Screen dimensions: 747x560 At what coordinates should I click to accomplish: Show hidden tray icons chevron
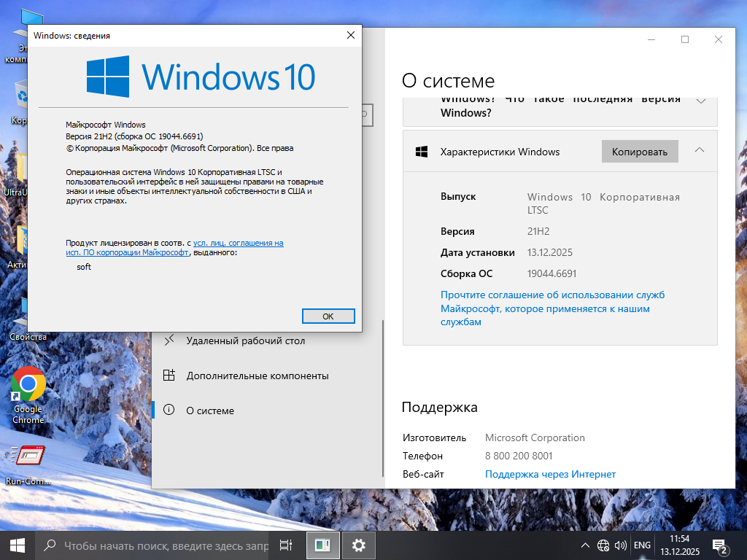585,545
